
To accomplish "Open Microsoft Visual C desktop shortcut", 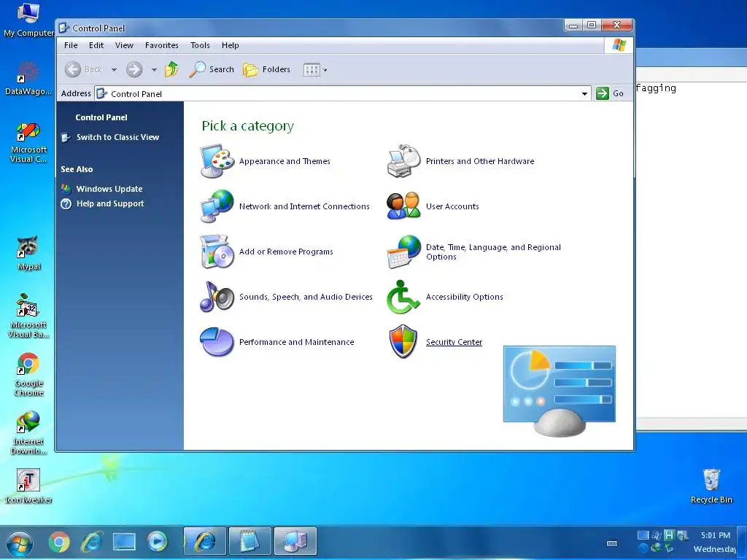I will 28,143.
